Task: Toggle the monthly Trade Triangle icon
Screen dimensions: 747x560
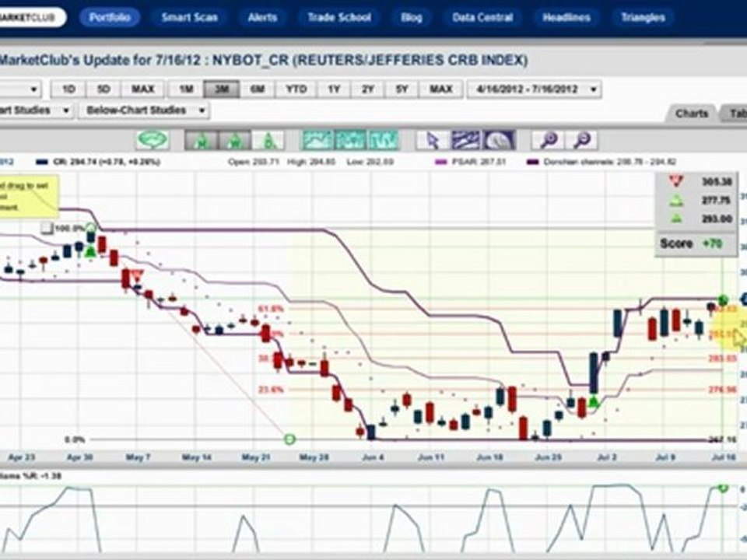Action: pos(201,141)
